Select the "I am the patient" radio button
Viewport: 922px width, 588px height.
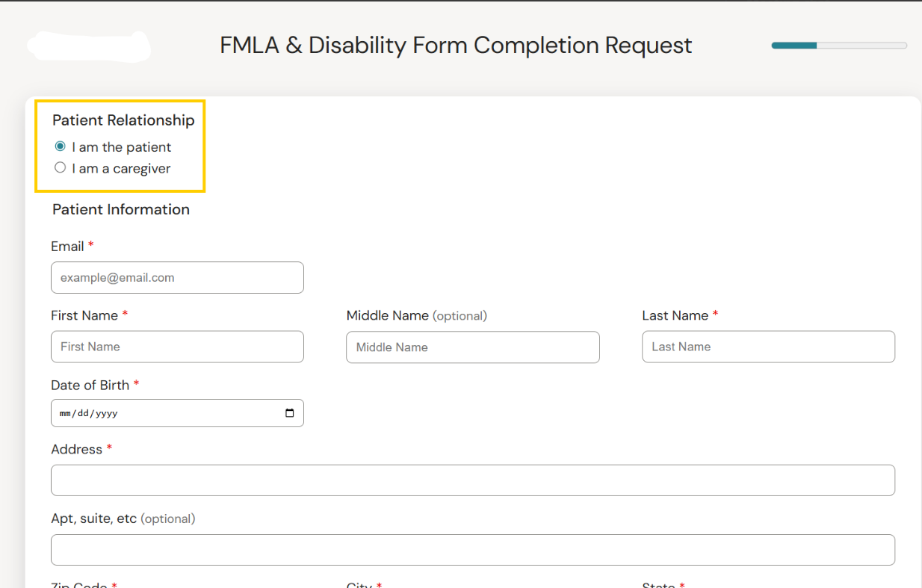(x=61, y=146)
